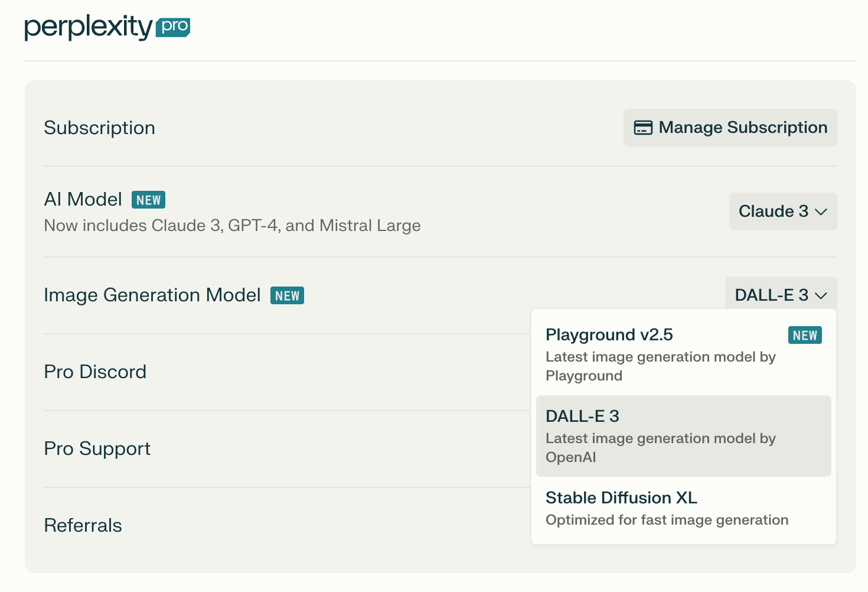Open the Referrals section
Image resolution: width=868 pixels, height=592 pixels.
click(x=83, y=526)
